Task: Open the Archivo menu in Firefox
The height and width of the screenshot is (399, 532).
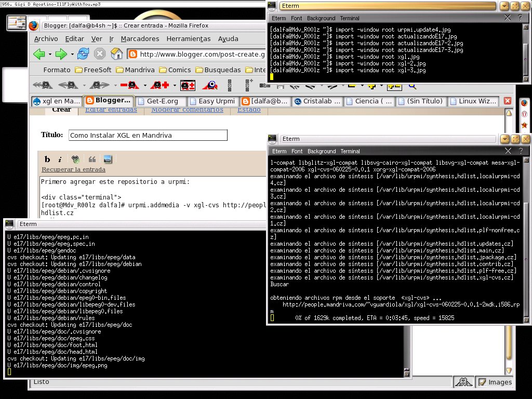Action: point(46,38)
